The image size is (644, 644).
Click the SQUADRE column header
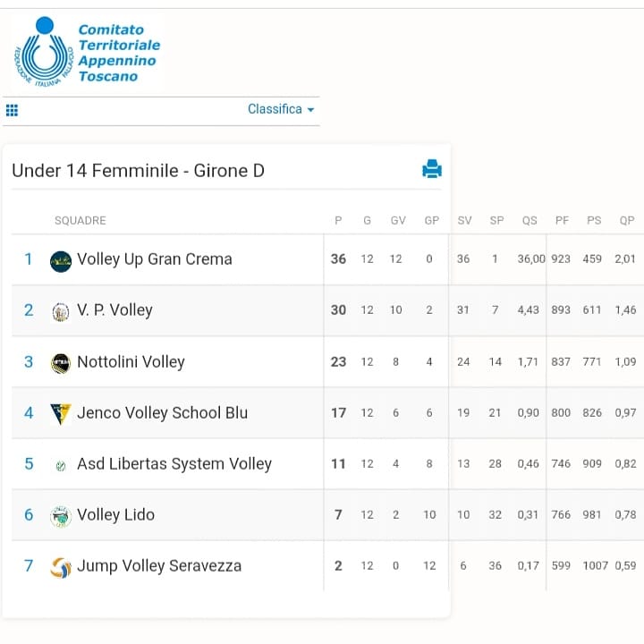pyautogui.click(x=80, y=221)
